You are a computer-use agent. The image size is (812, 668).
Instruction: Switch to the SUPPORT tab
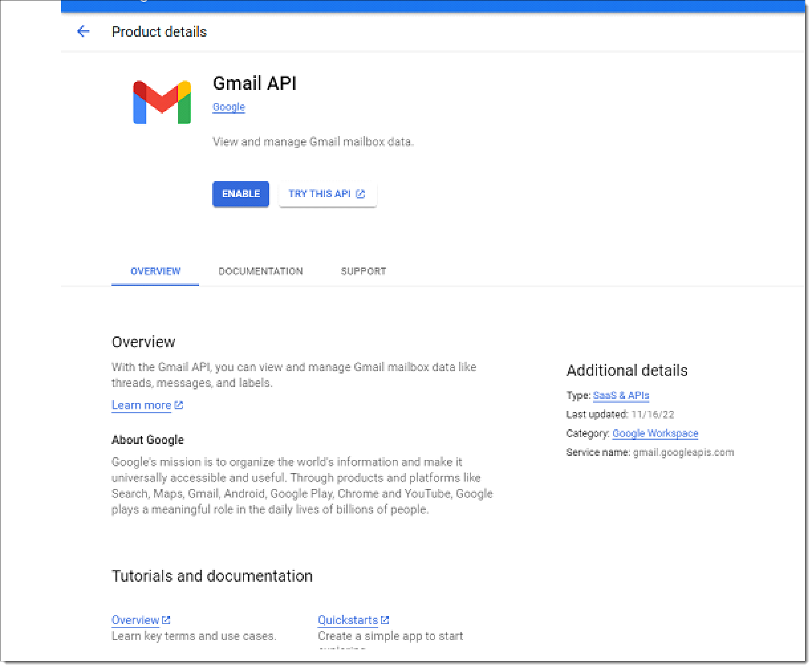pos(363,271)
